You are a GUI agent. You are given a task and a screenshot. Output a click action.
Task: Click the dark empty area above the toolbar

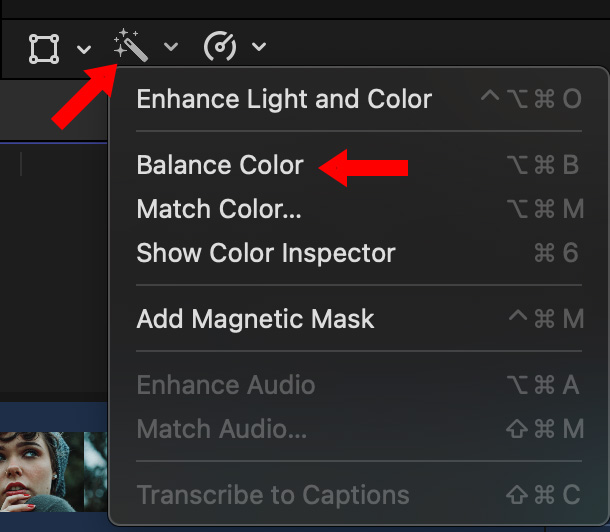coord(300,9)
